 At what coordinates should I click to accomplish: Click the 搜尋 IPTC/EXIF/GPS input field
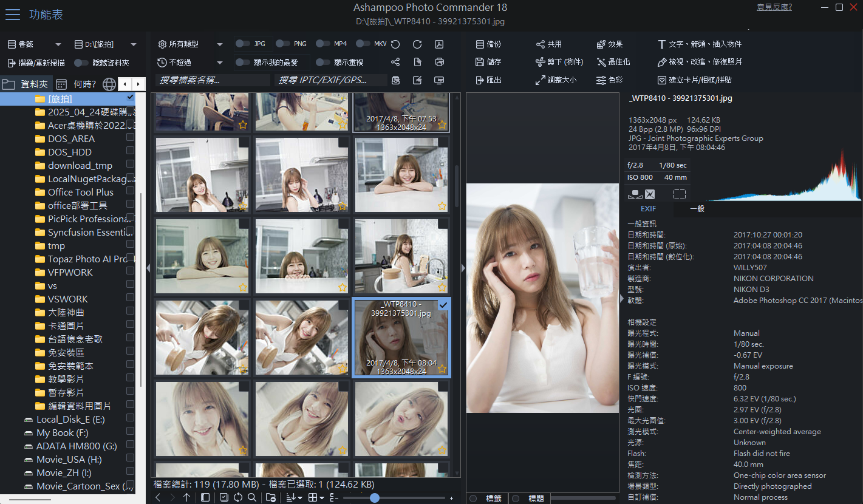[x=330, y=80]
